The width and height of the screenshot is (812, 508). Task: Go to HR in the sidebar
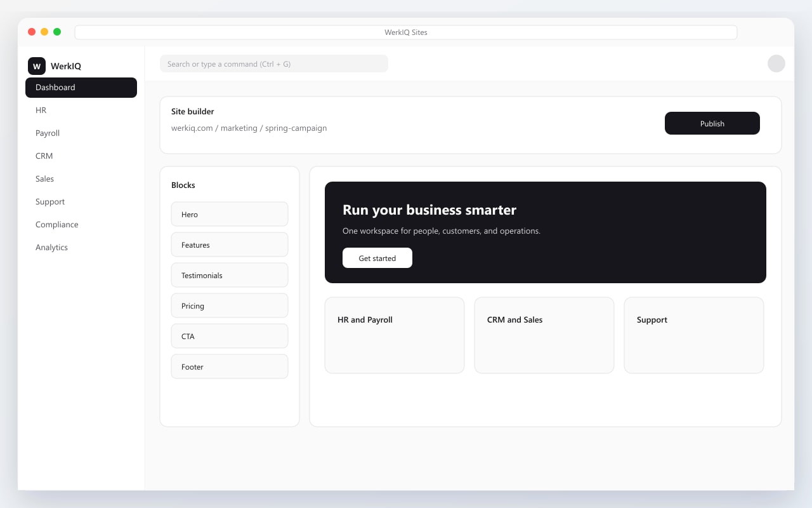81,110
